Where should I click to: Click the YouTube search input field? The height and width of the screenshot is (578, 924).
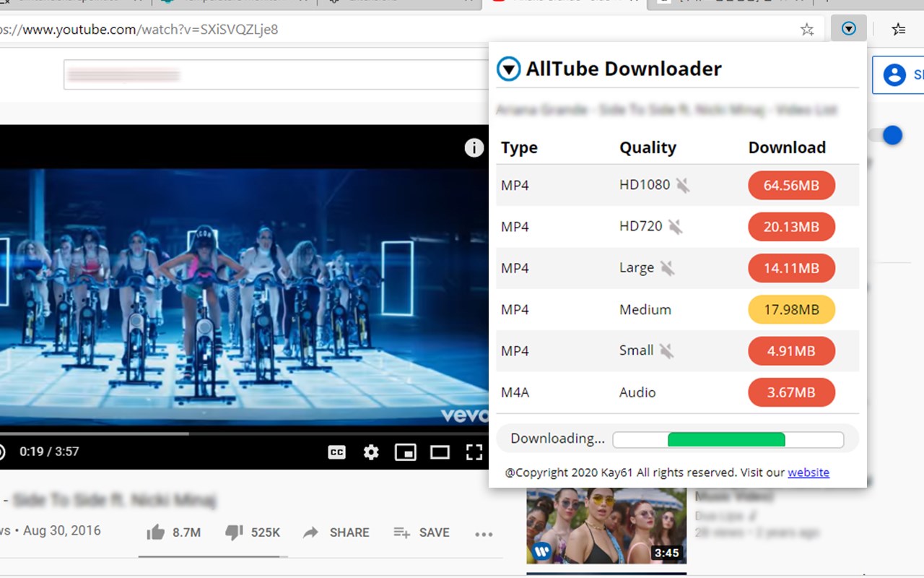[274, 74]
